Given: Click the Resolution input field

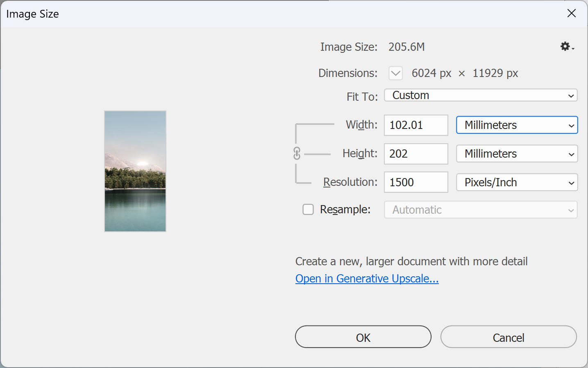Looking at the screenshot, I should (x=416, y=182).
